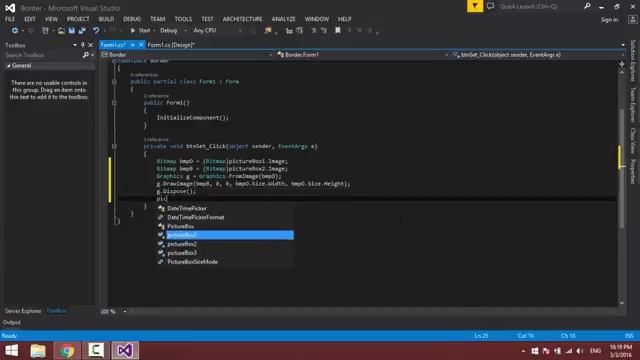Image resolution: width=640 pixels, height=360 pixels.
Task: Collapse the Form1() constructor outlining toggle
Action: coord(114,103)
